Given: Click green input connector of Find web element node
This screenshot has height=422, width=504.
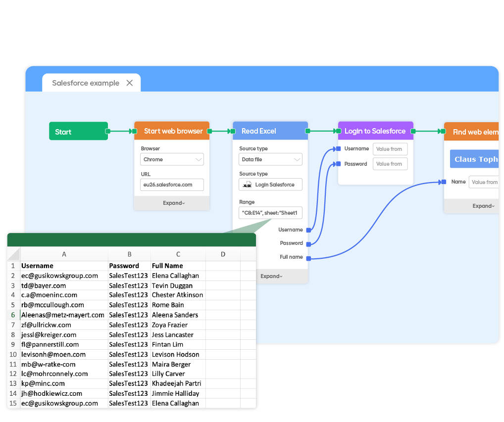Looking at the screenshot, I should pyautogui.click(x=442, y=131).
